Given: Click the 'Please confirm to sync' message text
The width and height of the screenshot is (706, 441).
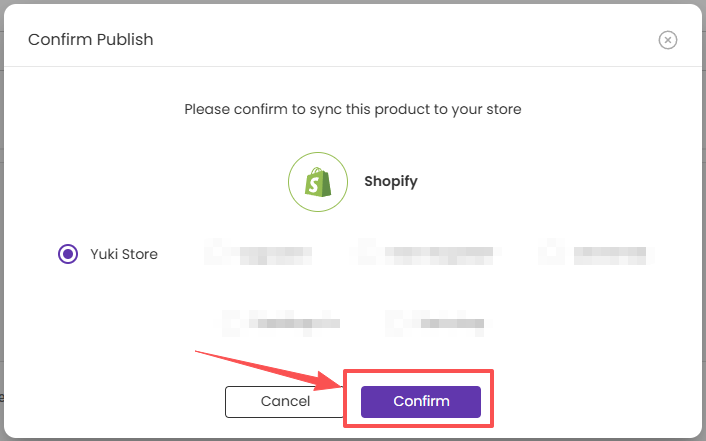Looking at the screenshot, I should point(353,109).
